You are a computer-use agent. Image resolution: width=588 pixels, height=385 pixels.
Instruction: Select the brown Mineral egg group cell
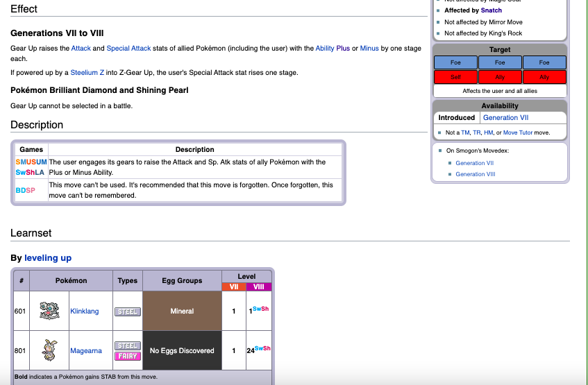pos(182,311)
